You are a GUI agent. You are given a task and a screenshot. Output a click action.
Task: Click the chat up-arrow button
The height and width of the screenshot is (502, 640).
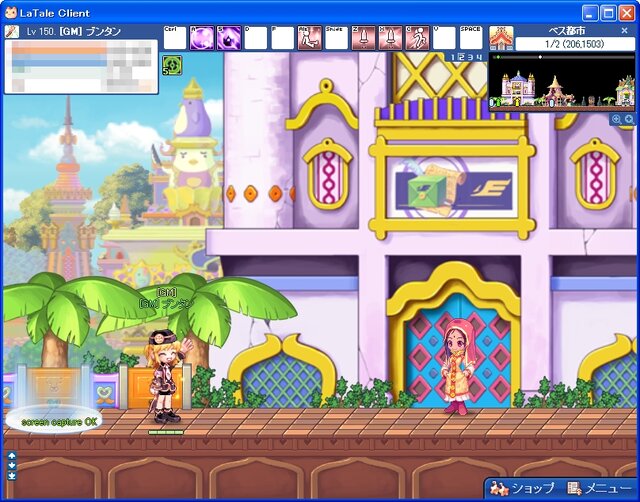tap(11, 455)
